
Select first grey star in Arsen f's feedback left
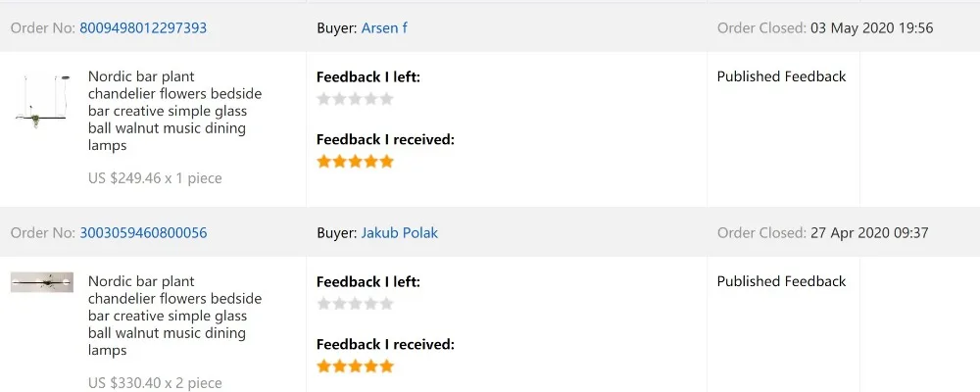(x=323, y=99)
